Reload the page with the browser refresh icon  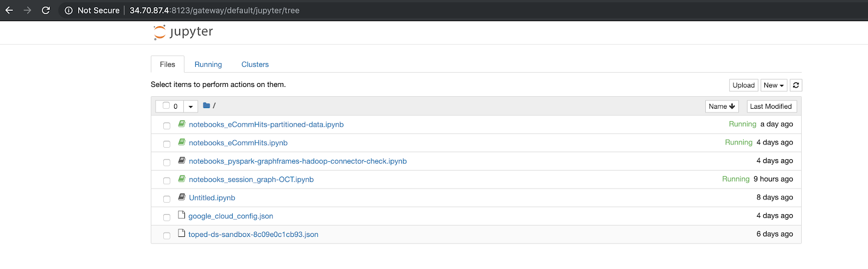point(46,10)
